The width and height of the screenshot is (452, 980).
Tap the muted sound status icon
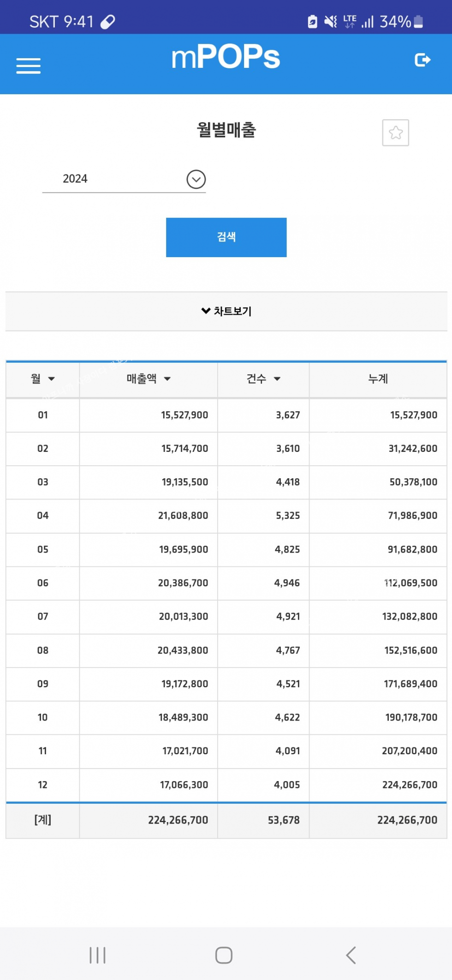(330, 22)
